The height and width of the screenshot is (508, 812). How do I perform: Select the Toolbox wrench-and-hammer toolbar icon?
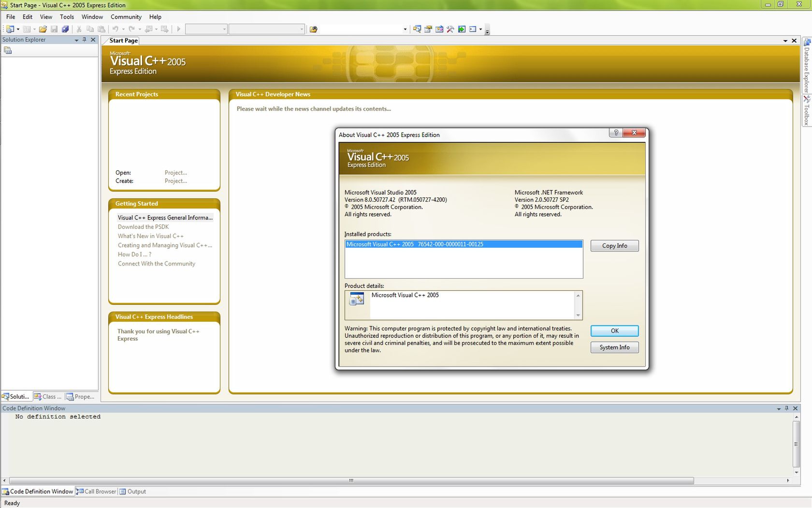click(450, 29)
